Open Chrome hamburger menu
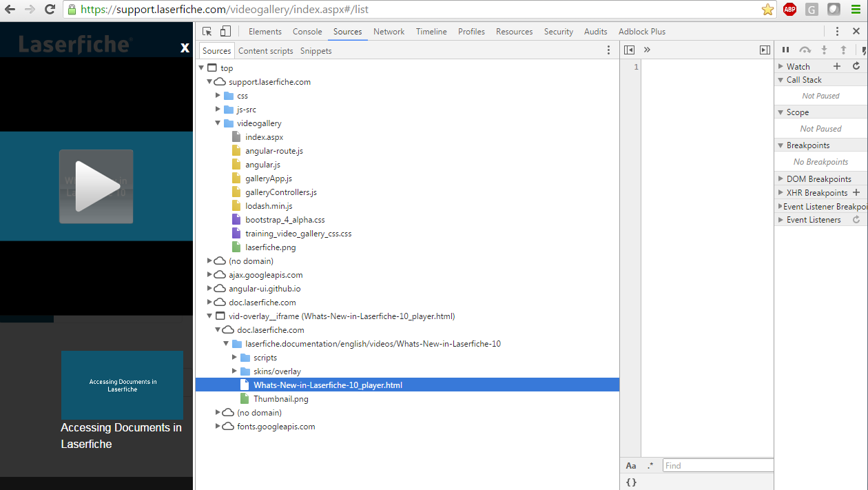 coord(856,10)
